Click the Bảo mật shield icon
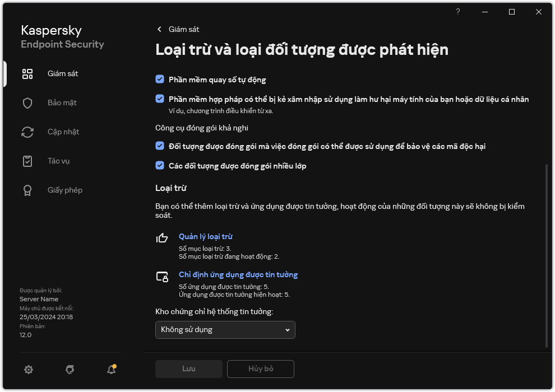The image size is (555, 392). [x=27, y=103]
